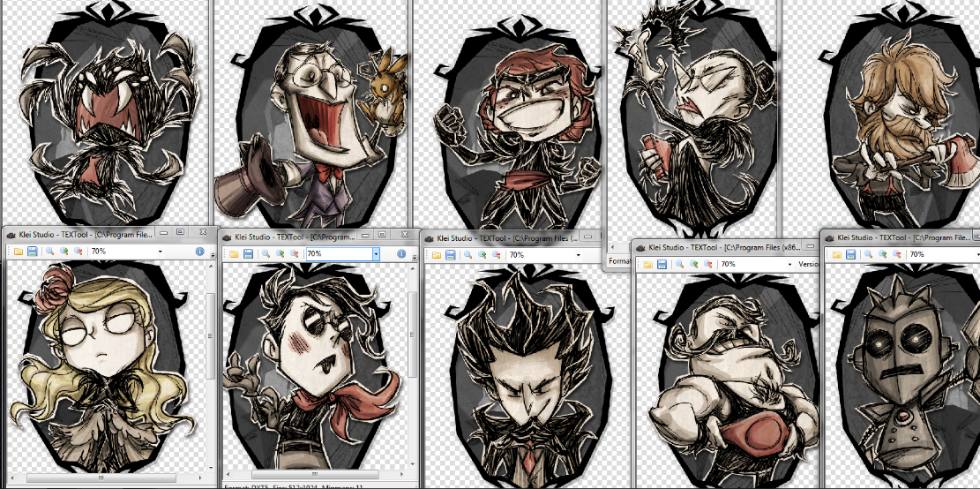Click 'Version' text in strongman window toolbar
The image size is (980, 489).
(x=808, y=264)
